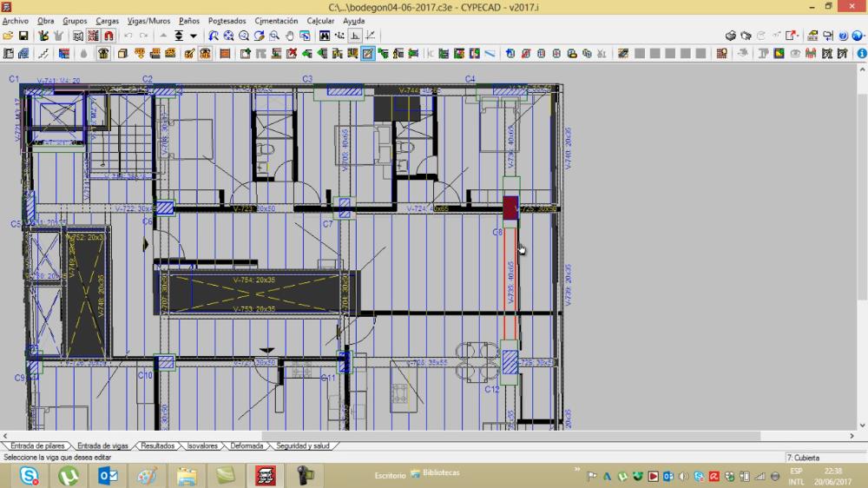Open the Archivo menu

coord(15,21)
